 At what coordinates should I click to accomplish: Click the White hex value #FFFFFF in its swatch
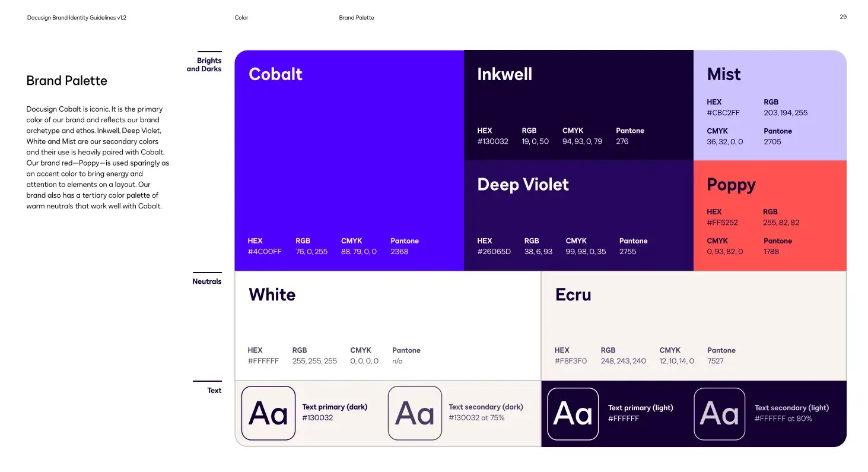point(263,361)
